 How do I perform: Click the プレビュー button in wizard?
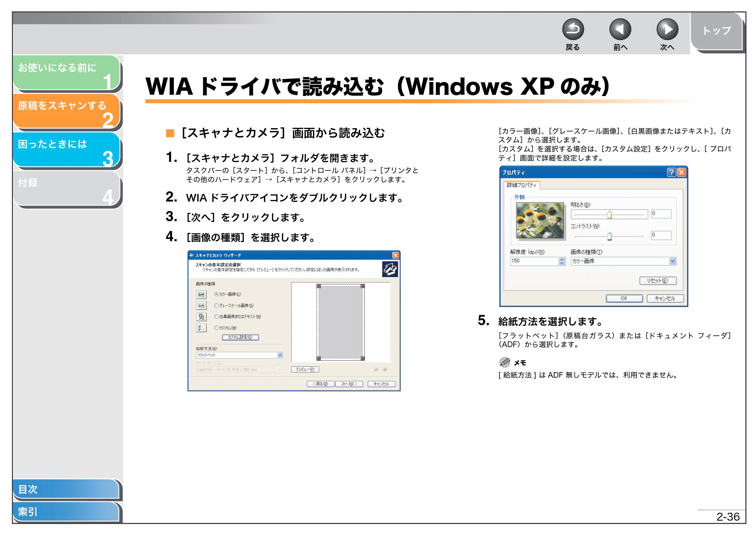[x=305, y=369]
